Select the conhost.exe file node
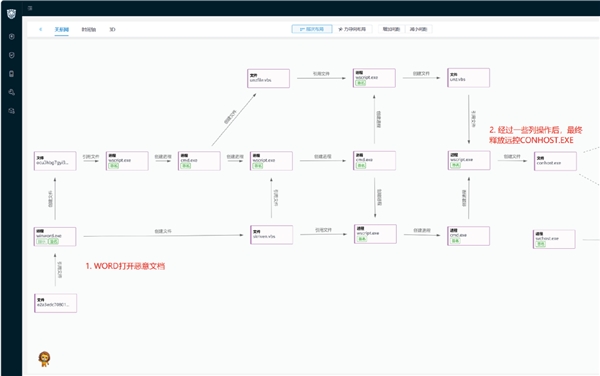 (555, 161)
